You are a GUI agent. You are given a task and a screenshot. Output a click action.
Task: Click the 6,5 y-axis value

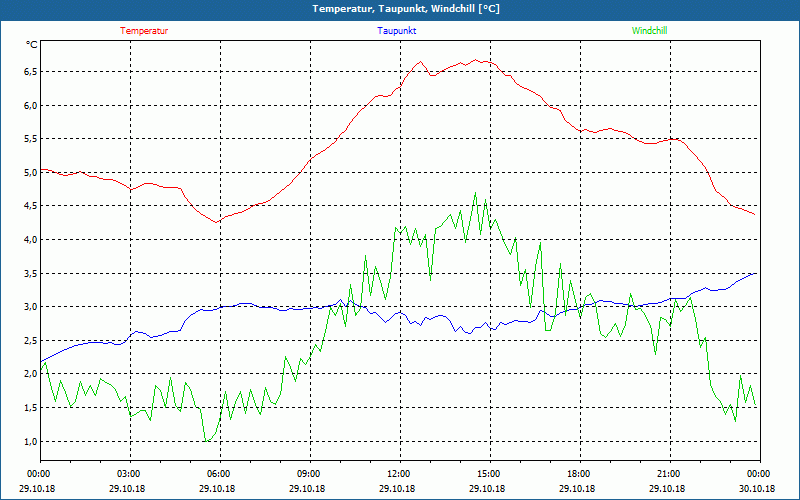point(31,72)
